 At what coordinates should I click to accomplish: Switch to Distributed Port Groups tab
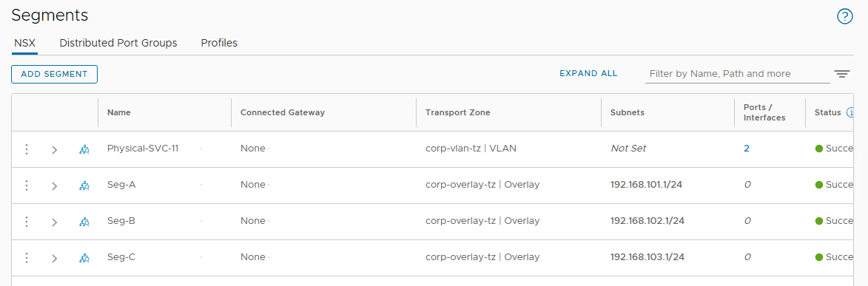pyautogui.click(x=118, y=43)
